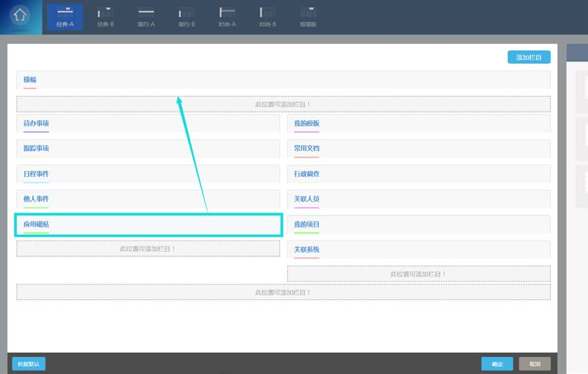Select the 经典-B layout icon
The height and width of the screenshot is (374, 588).
click(x=105, y=16)
